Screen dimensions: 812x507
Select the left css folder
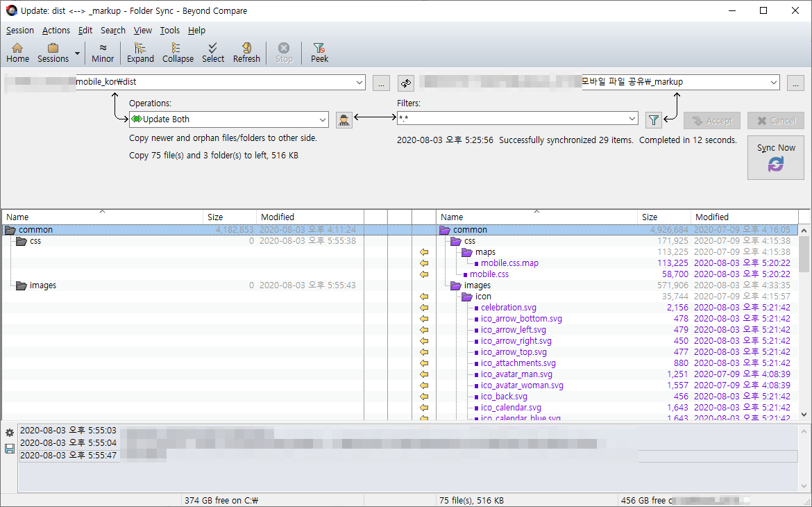[x=35, y=241]
